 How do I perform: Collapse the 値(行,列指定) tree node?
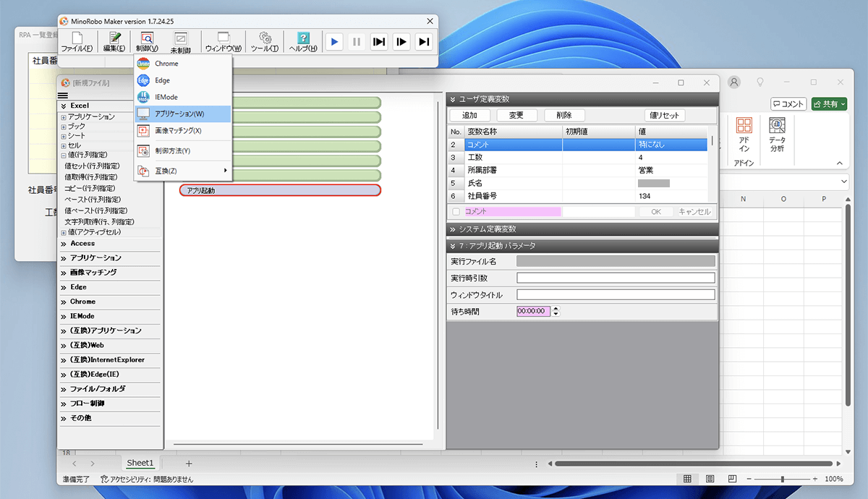coord(64,155)
